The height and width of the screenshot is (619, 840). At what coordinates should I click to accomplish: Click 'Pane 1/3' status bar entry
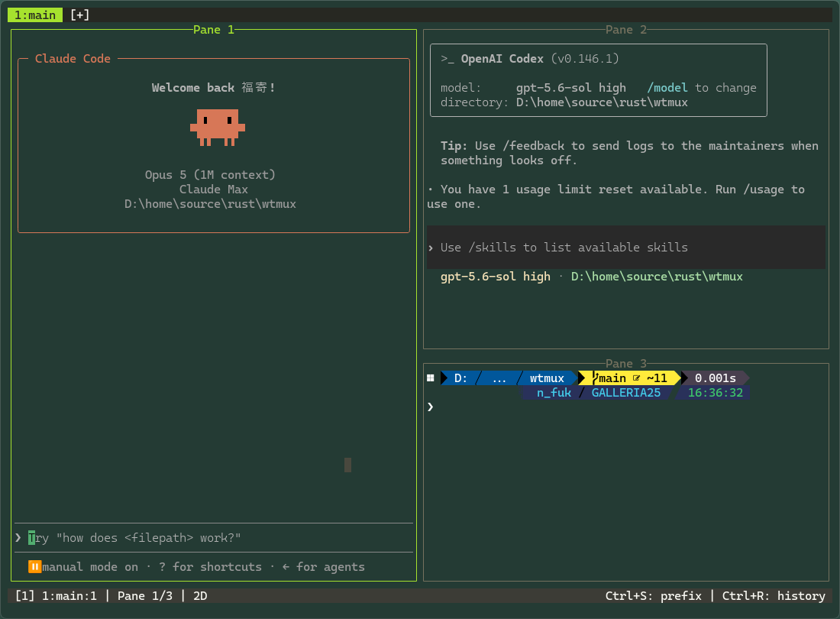click(x=145, y=595)
